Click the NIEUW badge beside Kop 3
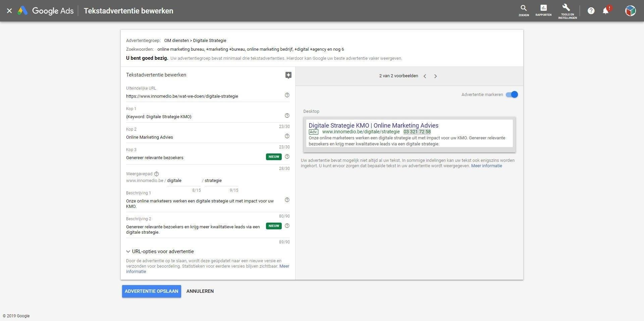Viewport: 644px width, 321px height. (274, 157)
